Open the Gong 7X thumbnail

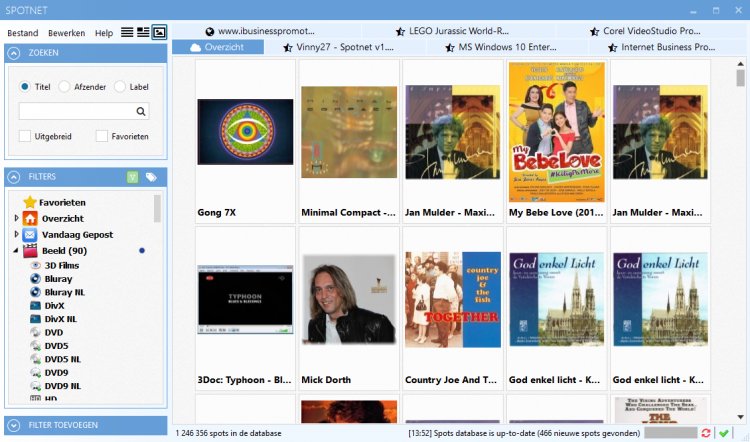(x=245, y=132)
